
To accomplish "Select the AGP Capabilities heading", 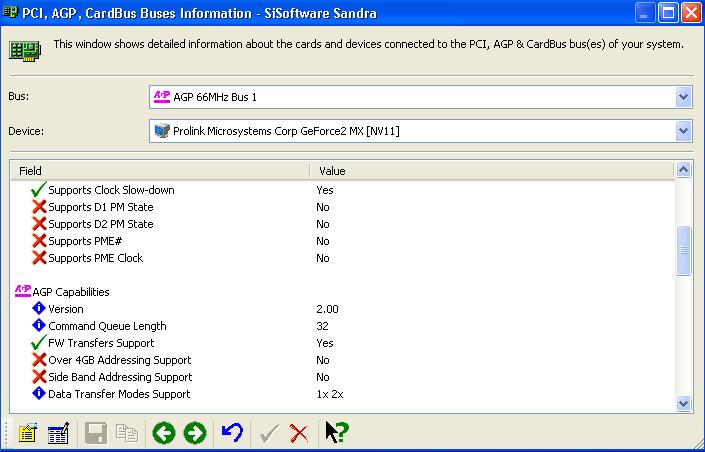I will (x=71, y=292).
